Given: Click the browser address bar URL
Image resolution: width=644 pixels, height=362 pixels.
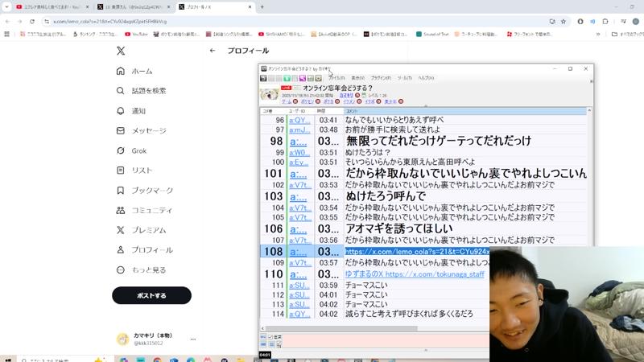Looking at the screenshot, I should click(110, 22).
